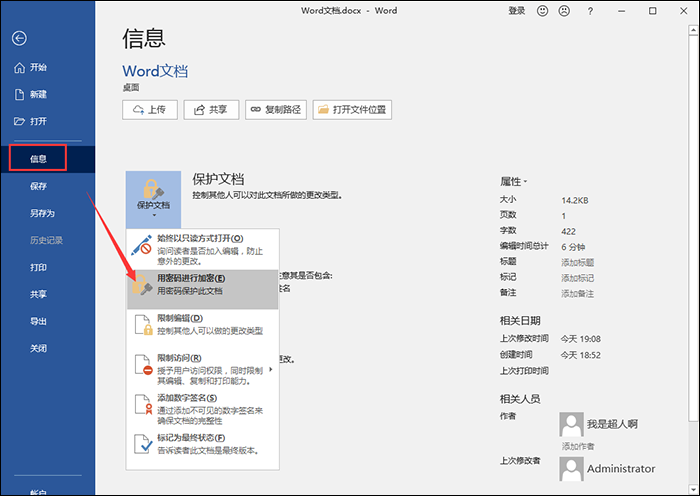The image size is (700, 496).
Task: Choose 始终以只读方式打开 from menu
Action: (x=203, y=249)
